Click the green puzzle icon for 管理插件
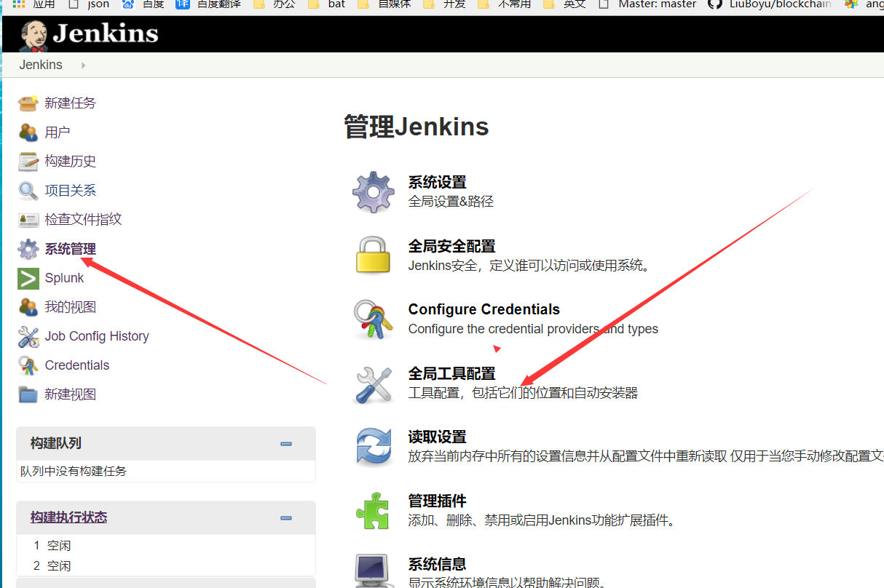884x588 pixels. [x=373, y=511]
